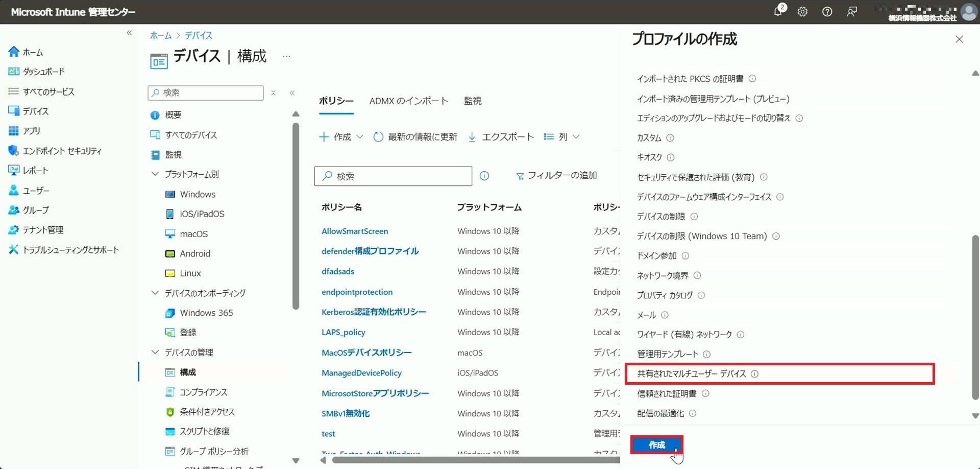Screen dimensions: 980x469
Task: Click info icon next to 管理用テンプレート
Action: [706, 354]
